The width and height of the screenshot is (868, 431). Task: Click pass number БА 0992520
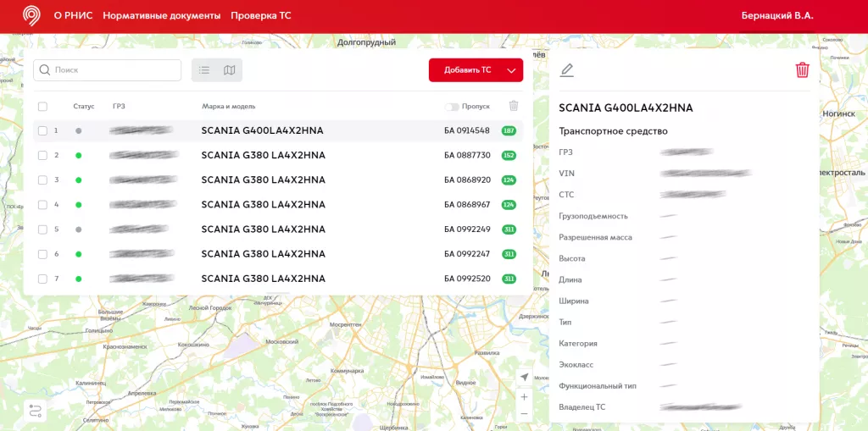467,279
